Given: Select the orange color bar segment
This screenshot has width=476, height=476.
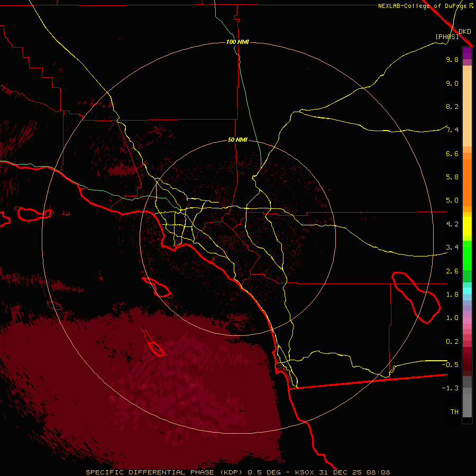Looking at the screenshot, I should pos(467,180).
